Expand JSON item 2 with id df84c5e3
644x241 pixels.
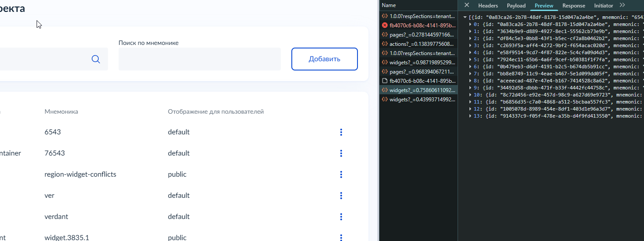(x=470, y=38)
